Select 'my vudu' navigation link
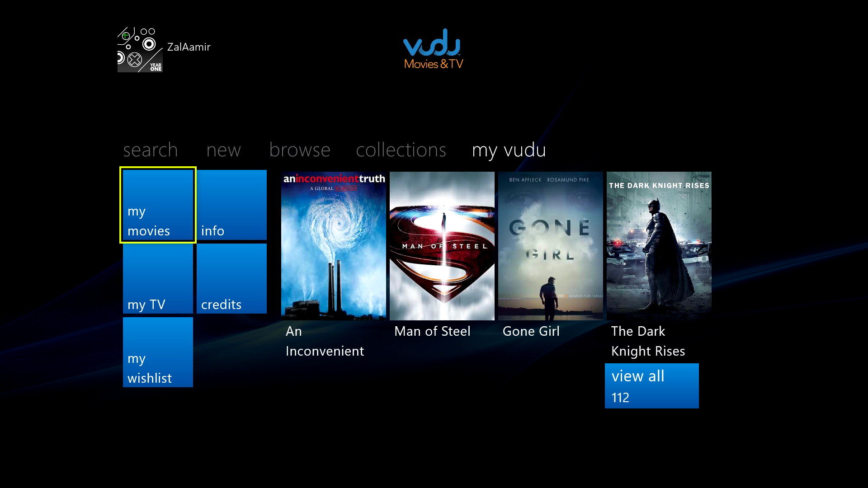 [509, 150]
